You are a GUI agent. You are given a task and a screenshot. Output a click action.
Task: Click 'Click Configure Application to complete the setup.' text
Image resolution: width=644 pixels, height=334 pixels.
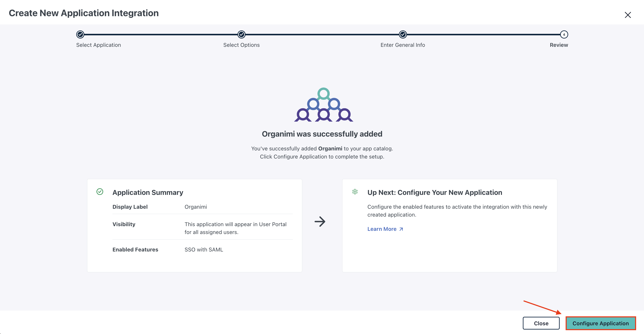coord(322,157)
